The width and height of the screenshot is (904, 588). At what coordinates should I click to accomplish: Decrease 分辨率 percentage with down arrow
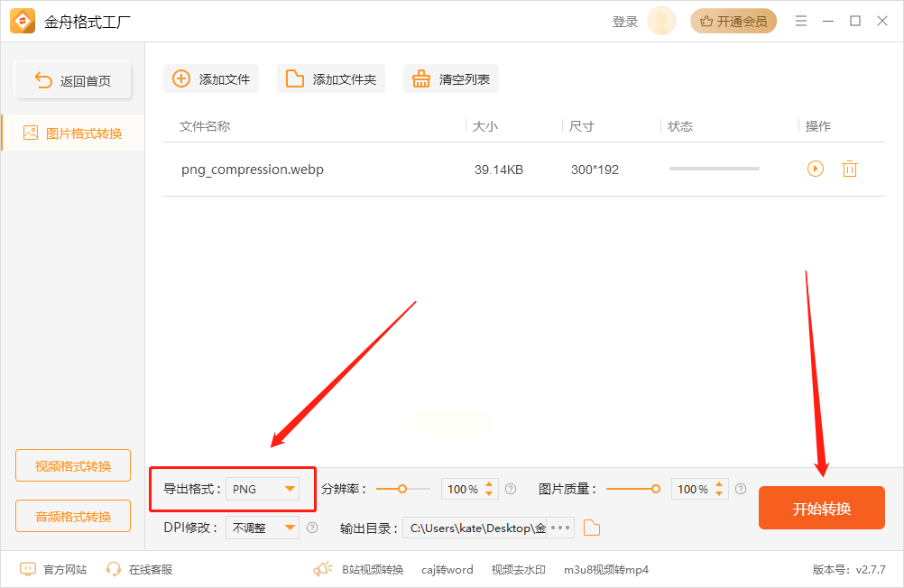click(489, 493)
